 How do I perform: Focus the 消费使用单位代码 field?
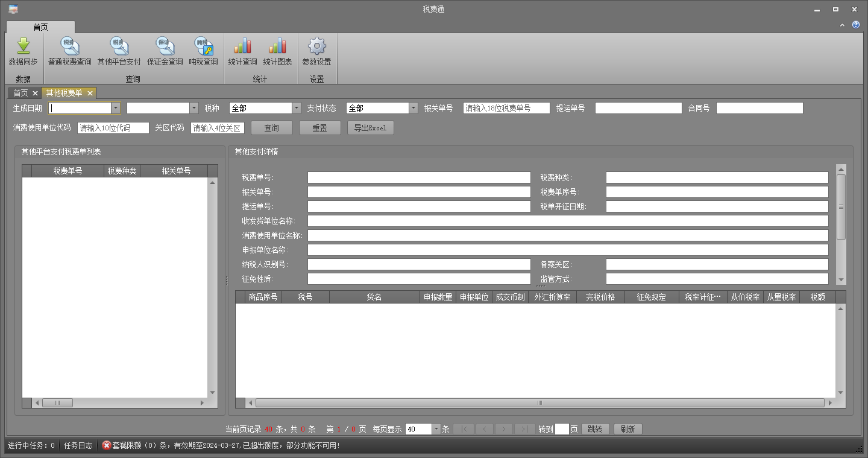[x=113, y=128]
